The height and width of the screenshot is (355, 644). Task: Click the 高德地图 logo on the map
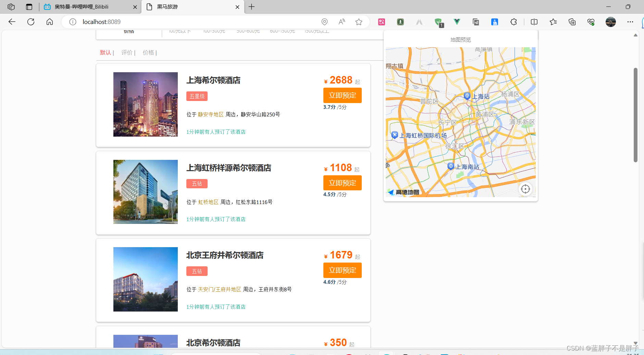(x=404, y=192)
